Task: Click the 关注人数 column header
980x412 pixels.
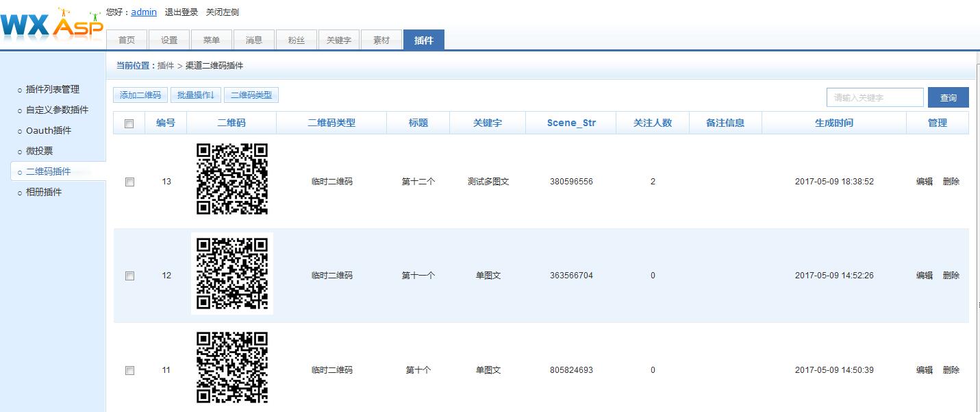Action: 653,123
